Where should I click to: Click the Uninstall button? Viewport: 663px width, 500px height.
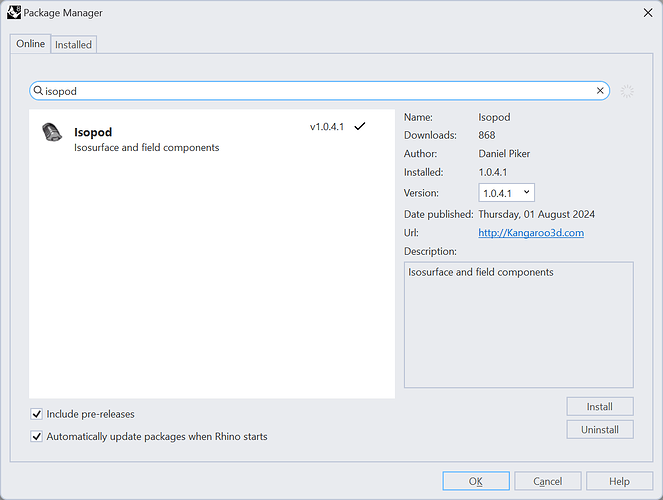pos(600,430)
